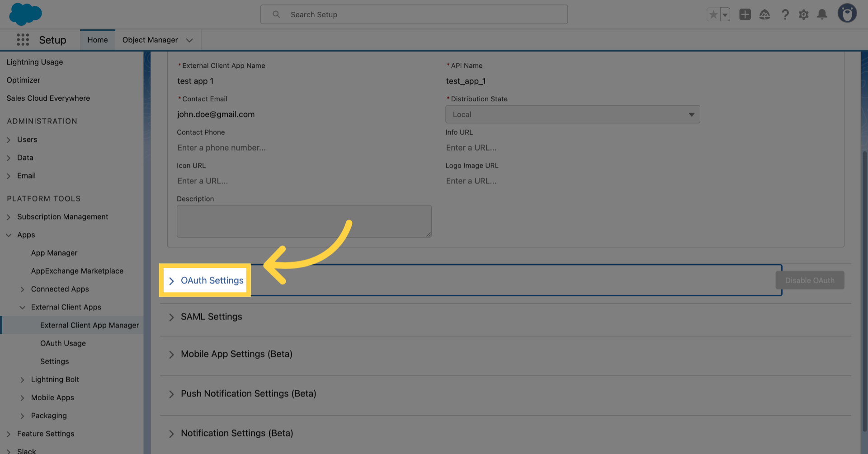Open the user profile avatar menu
The height and width of the screenshot is (454, 868).
point(847,13)
